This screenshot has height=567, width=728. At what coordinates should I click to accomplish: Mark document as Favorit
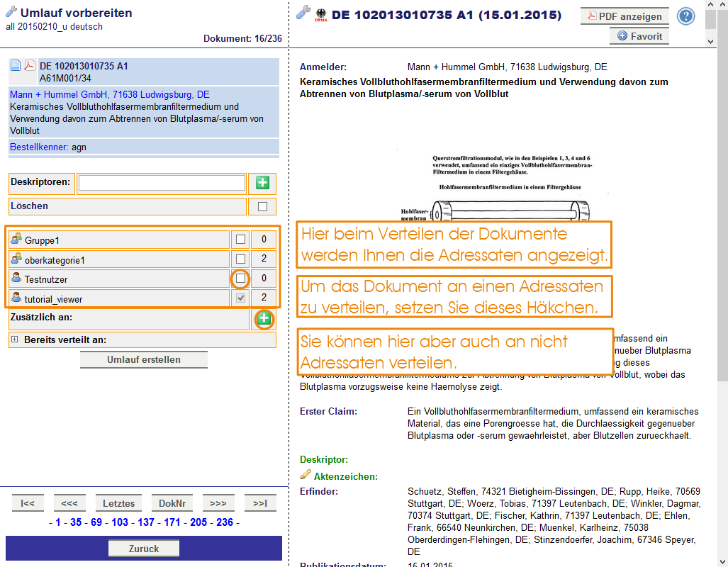point(639,36)
